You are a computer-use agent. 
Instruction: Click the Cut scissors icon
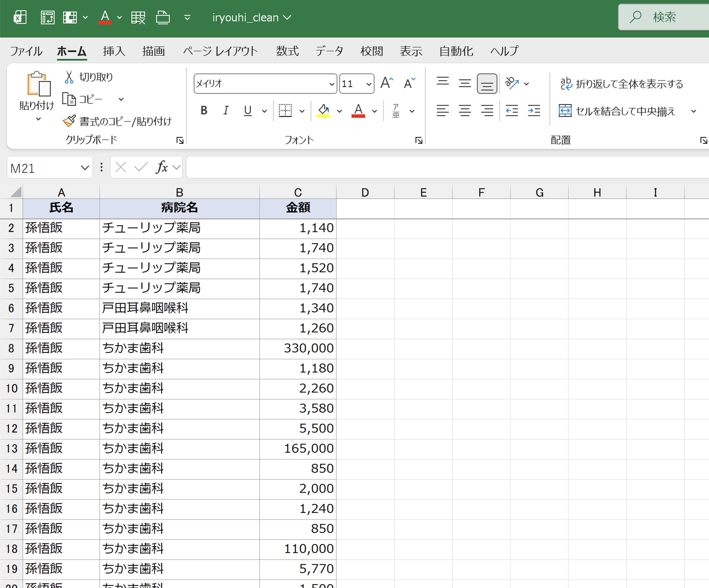pyautogui.click(x=69, y=77)
